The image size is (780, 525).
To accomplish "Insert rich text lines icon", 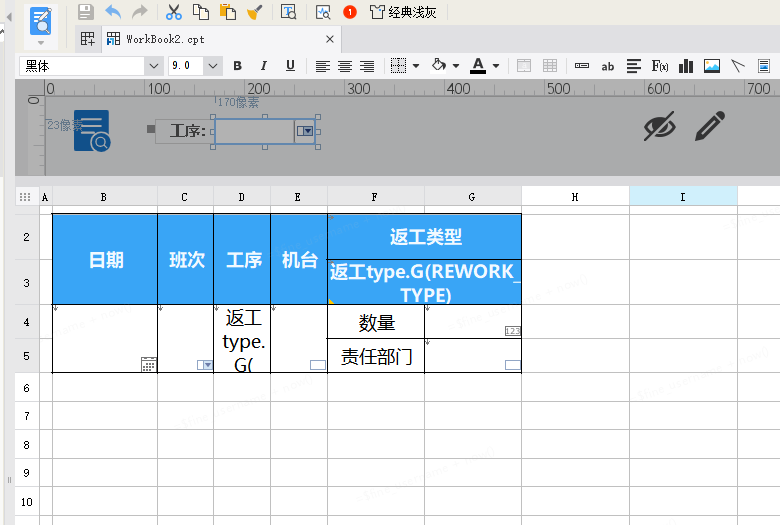I will tap(634, 66).
